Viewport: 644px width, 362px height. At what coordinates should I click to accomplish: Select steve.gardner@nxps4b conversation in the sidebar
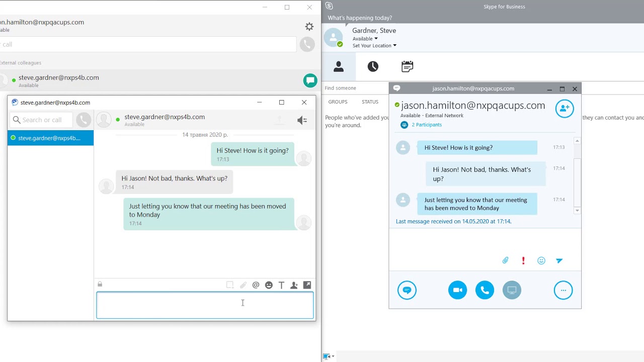tap(50, 138)
